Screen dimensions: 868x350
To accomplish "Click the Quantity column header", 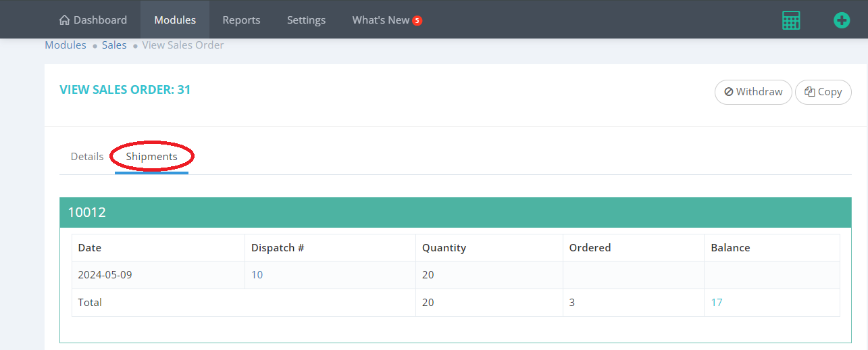I will tap(444, 248).
